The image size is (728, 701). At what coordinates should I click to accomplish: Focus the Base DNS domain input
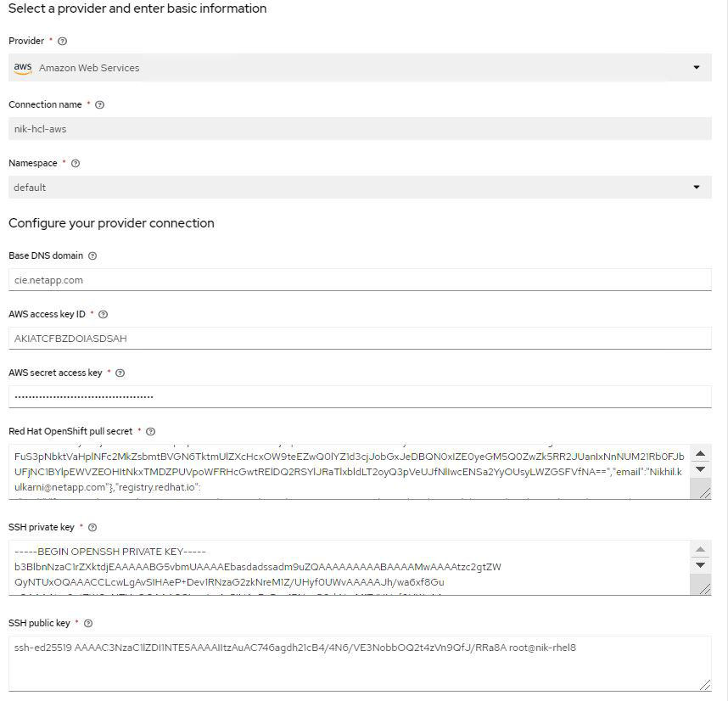point(360,279)
